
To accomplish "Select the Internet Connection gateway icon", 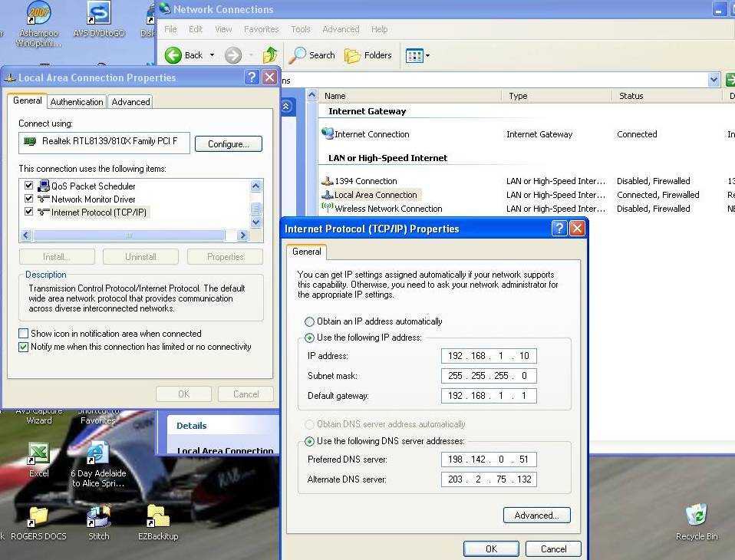I will (x=328, y=134).
